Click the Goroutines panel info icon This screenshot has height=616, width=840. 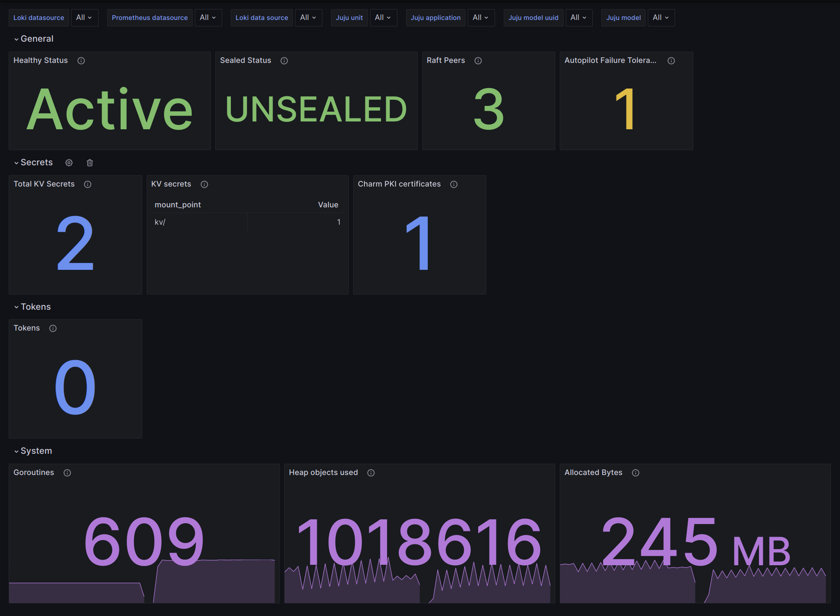pyautogui.click(x=67, y=473)
